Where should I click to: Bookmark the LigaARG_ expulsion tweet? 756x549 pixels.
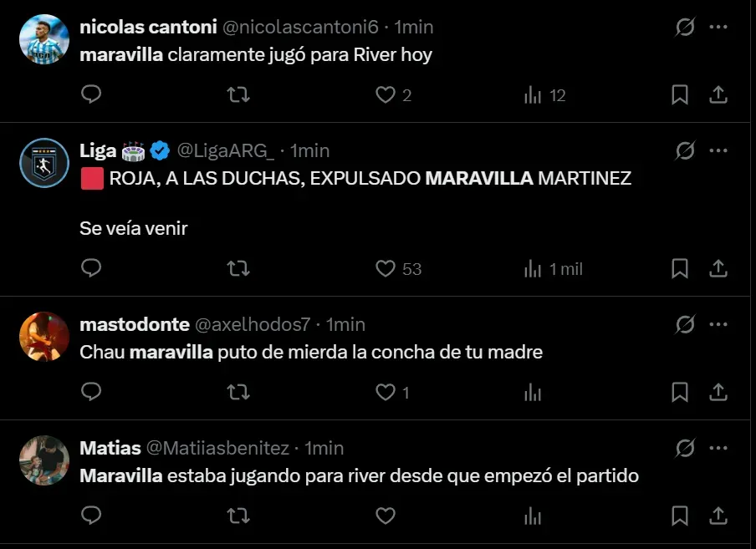click(680, 269)
